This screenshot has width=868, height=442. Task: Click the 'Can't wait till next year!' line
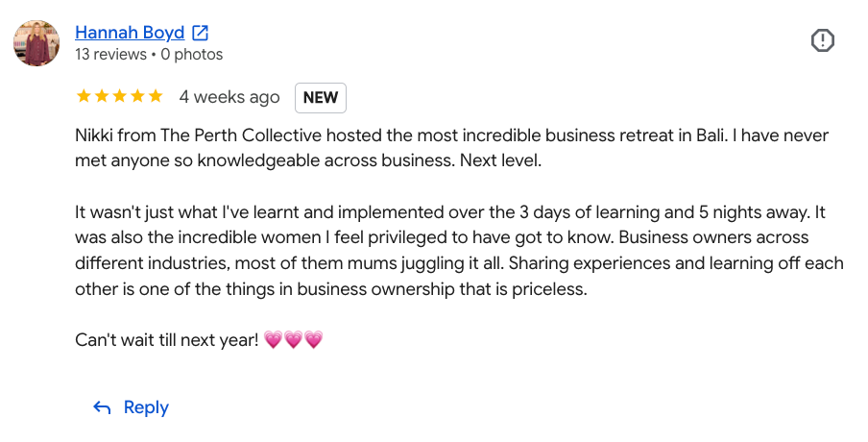tap(167, 339)
